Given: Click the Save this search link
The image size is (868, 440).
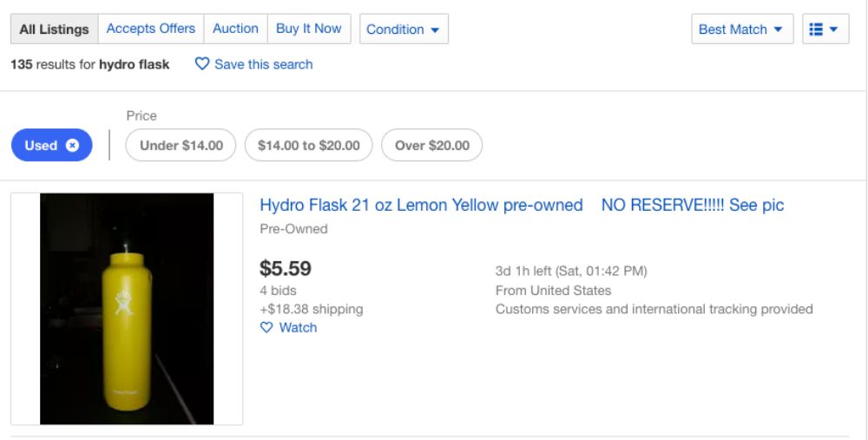Looking at the screenshot, I should [264, 64].
